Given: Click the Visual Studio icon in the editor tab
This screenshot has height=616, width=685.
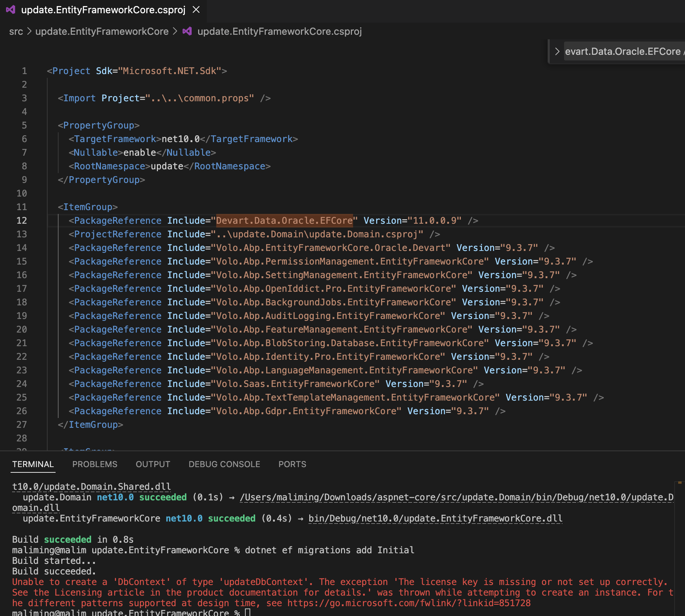Looking at the screenshot, I should (11, 10).
